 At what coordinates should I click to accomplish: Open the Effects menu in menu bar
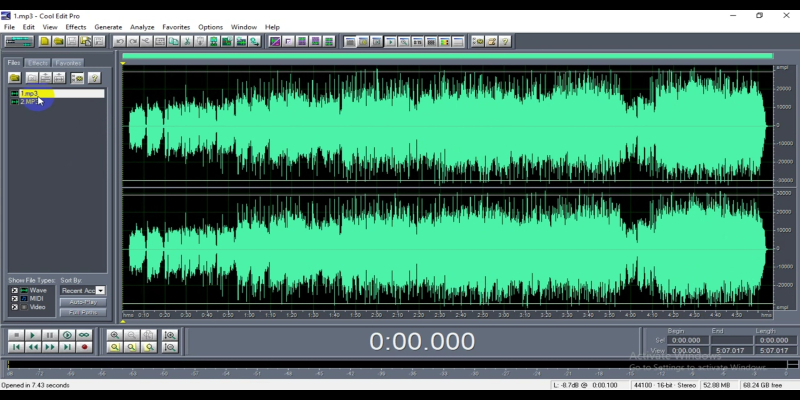[x=76, y=27]
